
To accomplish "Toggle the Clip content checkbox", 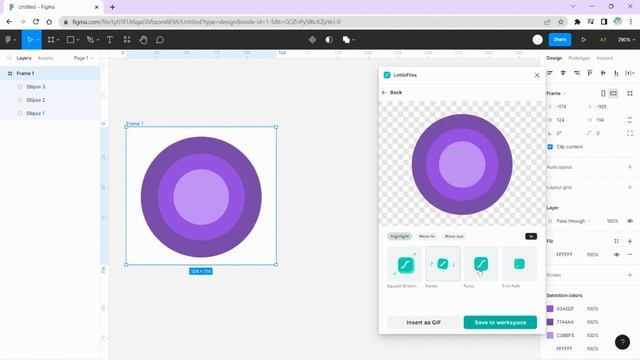I will coord(550,147).
